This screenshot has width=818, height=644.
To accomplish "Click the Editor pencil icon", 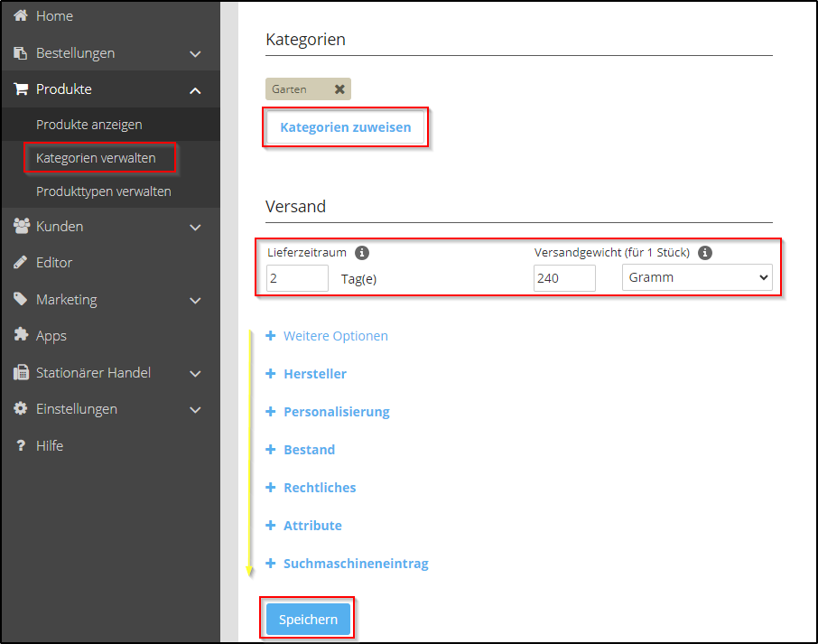I will 21,263.
